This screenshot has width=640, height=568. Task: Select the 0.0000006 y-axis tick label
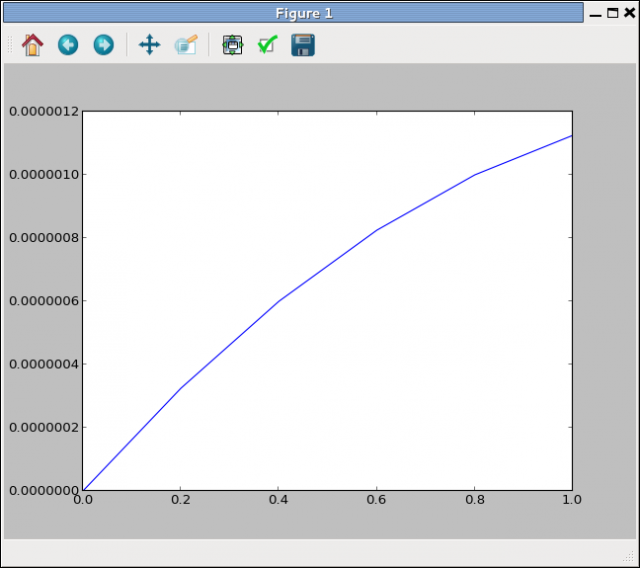[43, 301]
